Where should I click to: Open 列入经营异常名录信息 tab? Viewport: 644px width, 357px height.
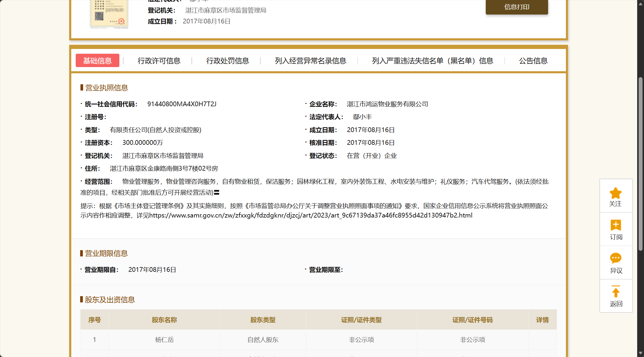[310, 61]
